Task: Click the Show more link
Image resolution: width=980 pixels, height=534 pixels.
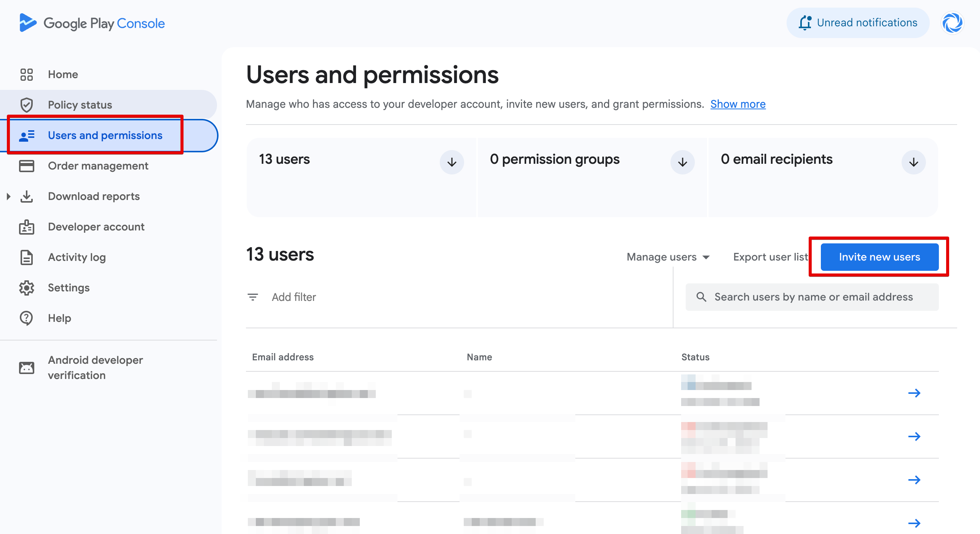Action: click(738, 104)
